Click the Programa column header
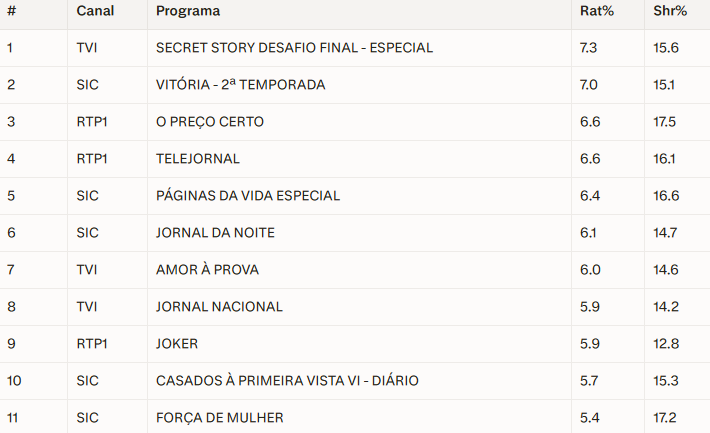The height and width of the screenshot is (433, 710). tap(188, 11)
